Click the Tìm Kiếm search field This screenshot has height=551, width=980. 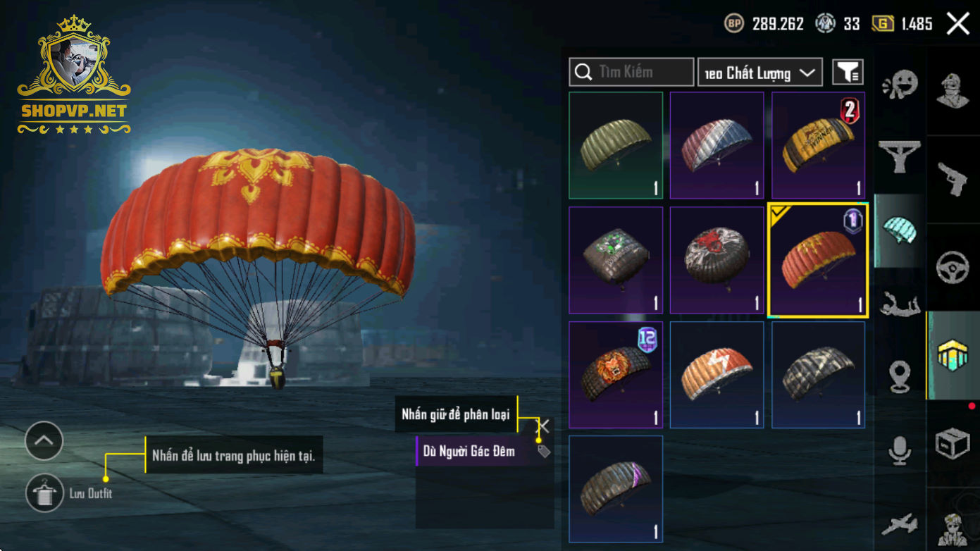coord(631,72)
